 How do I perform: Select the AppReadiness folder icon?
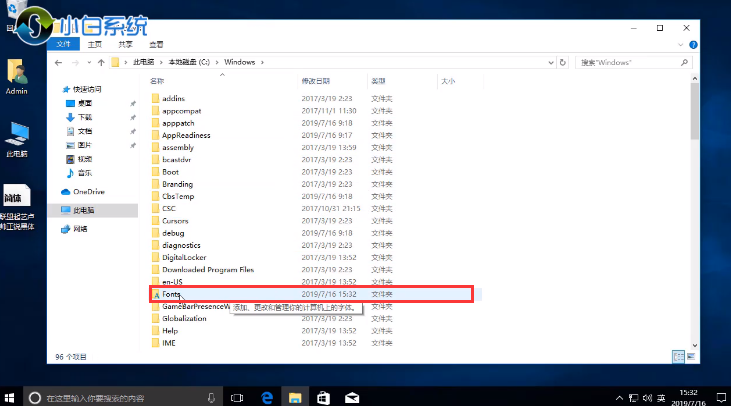point(156,135)
